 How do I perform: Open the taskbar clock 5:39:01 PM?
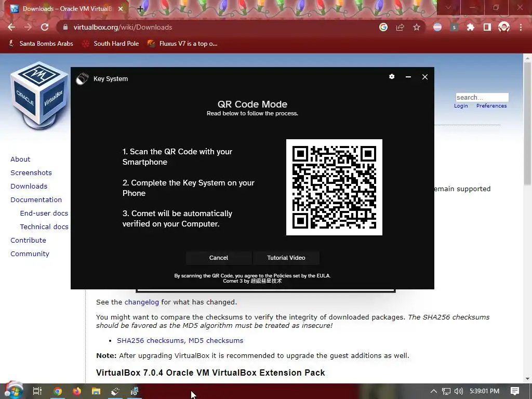484,391
